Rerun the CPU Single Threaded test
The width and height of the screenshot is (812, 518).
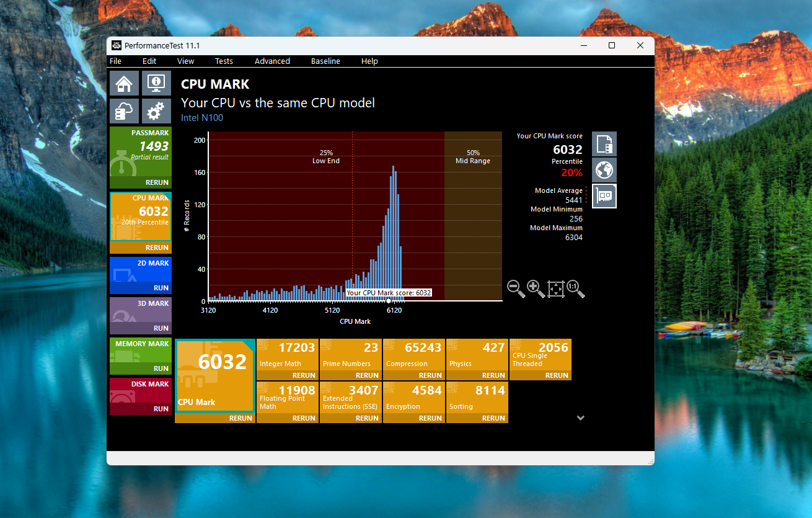[x=557, y=375]
